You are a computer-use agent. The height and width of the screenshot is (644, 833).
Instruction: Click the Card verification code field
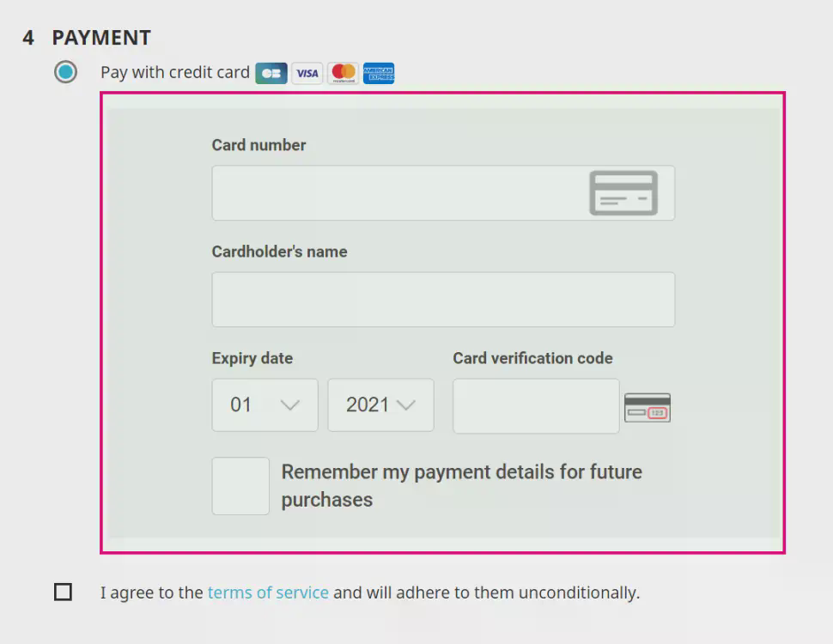[x=536, y=406]
